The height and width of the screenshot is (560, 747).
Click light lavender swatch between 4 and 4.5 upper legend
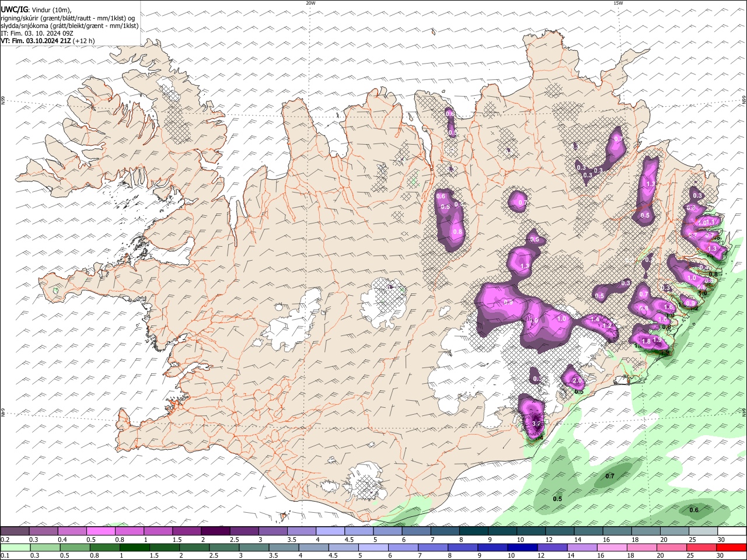click(330, 531)
